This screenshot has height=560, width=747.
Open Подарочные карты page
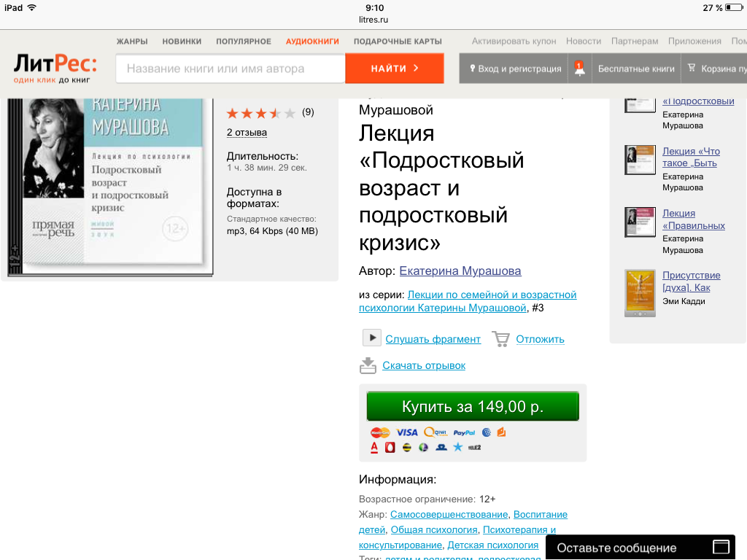[398, 42]
